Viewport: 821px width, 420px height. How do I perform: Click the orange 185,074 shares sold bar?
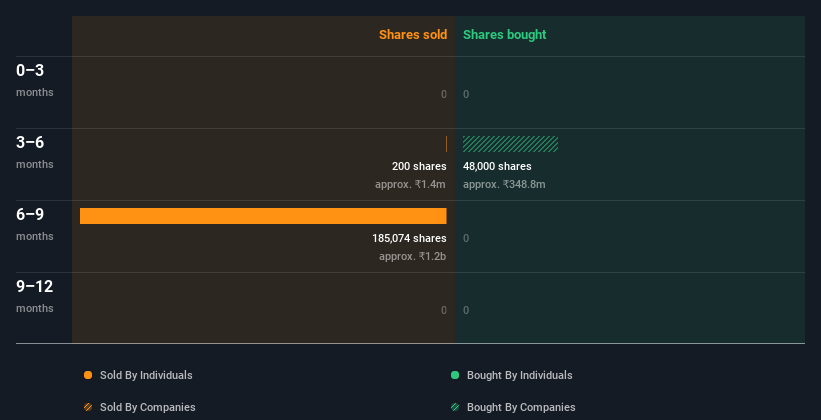pyautogui.click(x=263, y=216)
